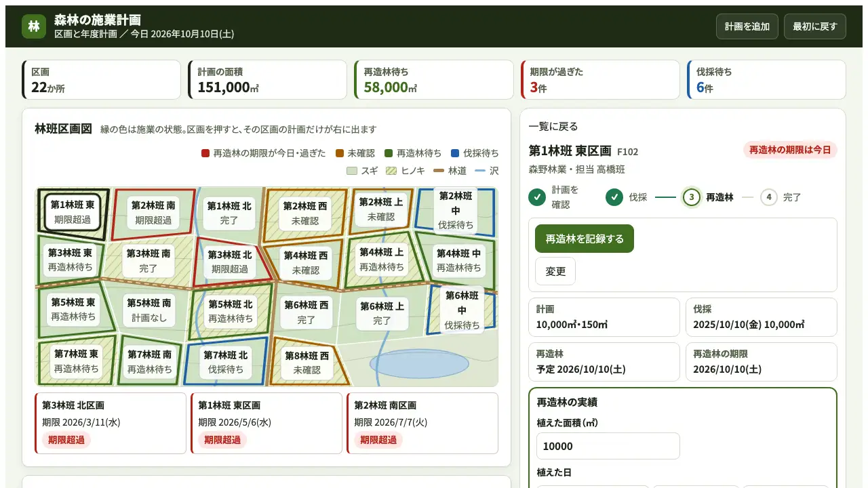Image resolution: width=868 pixels, height=488 pixels.
Task: Click the 再造林待ち 58,000㎡ stat card
Action: [x=434, y=80]
